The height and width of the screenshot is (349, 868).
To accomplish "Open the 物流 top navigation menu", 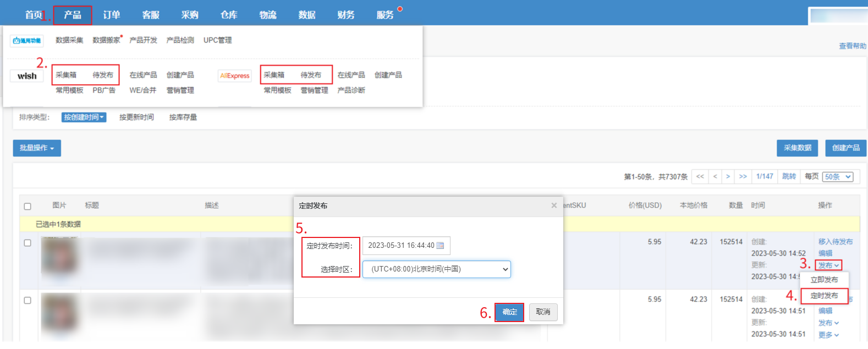I will coord(268,15).
